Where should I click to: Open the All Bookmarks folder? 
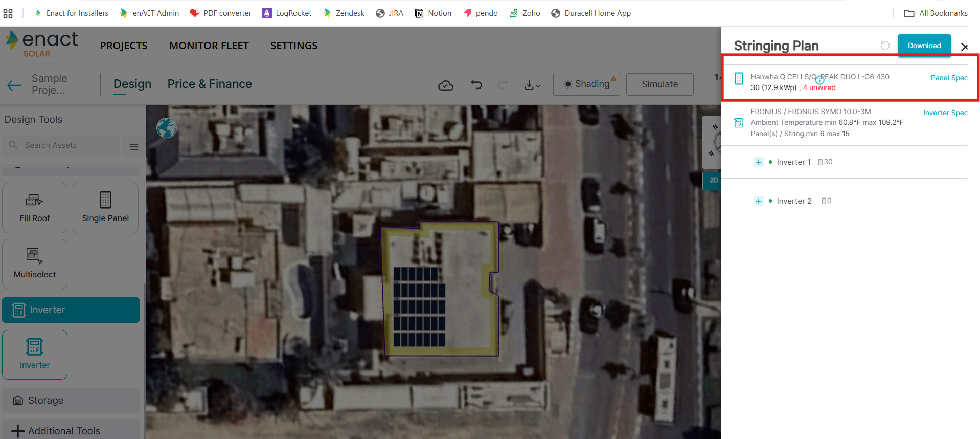click(x=936, y=13)
